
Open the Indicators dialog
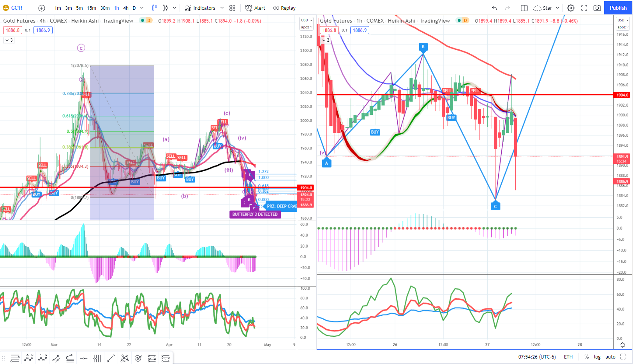tap(200, 8)
